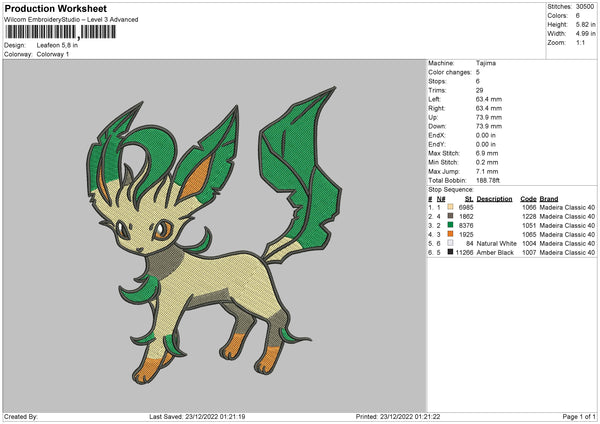Click thread code '1066'
This screenshot has height=424, width=600.
point(529,207)
